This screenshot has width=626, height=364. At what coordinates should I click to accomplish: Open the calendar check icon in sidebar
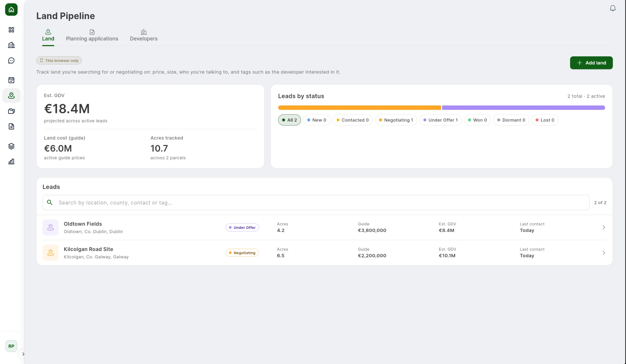click(11, 80)
